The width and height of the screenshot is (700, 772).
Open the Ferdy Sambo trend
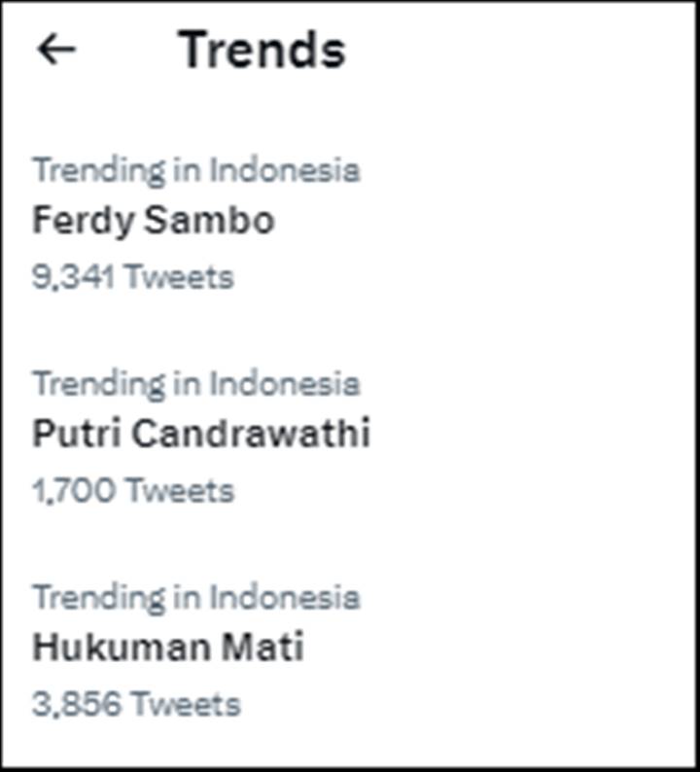tap(153, 221)
